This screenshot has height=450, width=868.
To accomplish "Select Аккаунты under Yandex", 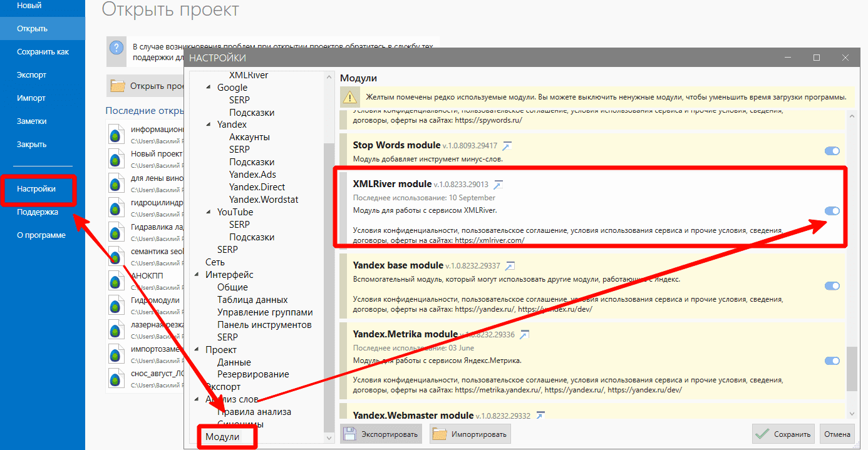I will point(249,137).
